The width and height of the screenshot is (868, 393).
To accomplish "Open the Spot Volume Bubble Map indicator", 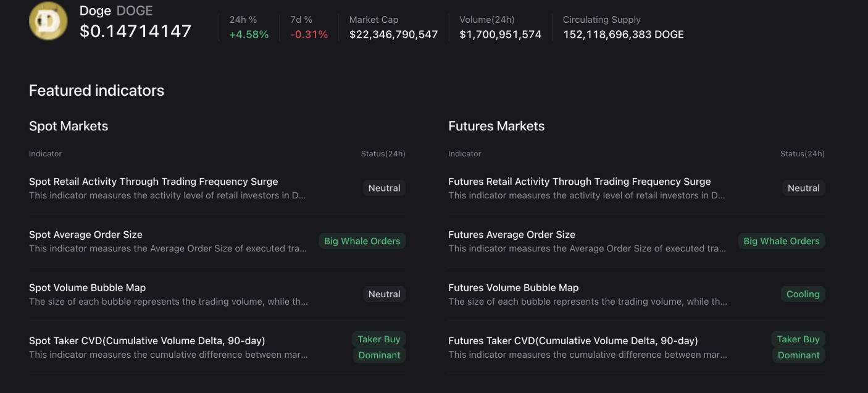I will (88, 288).
